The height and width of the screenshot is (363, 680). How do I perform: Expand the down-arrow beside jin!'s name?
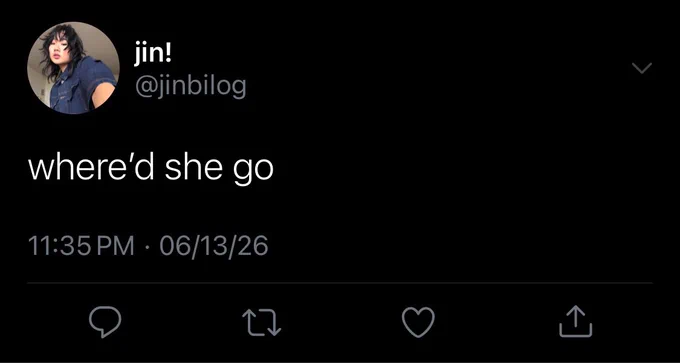[x=642, y=68]
